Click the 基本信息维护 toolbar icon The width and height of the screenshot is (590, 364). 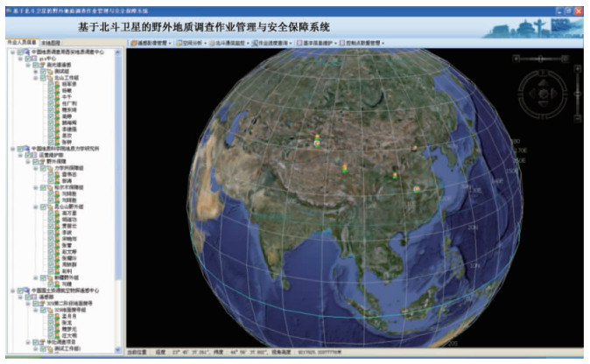click(x=299, y=43)
